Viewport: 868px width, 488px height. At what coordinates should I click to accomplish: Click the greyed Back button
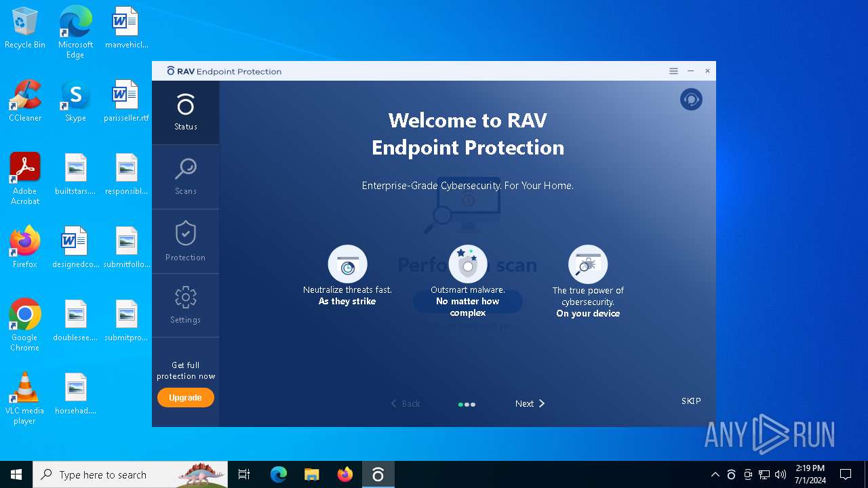point(406,403)
